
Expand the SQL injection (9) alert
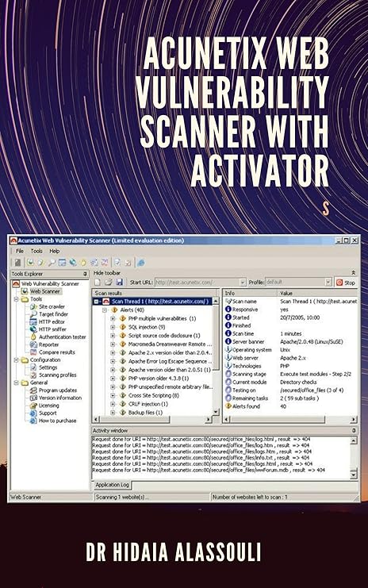[113, 327]
